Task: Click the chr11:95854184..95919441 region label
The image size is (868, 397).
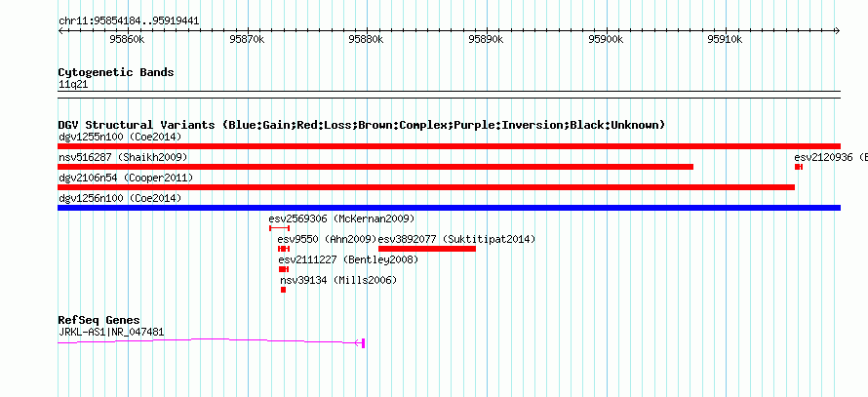Action: click(x=129, y=21)
